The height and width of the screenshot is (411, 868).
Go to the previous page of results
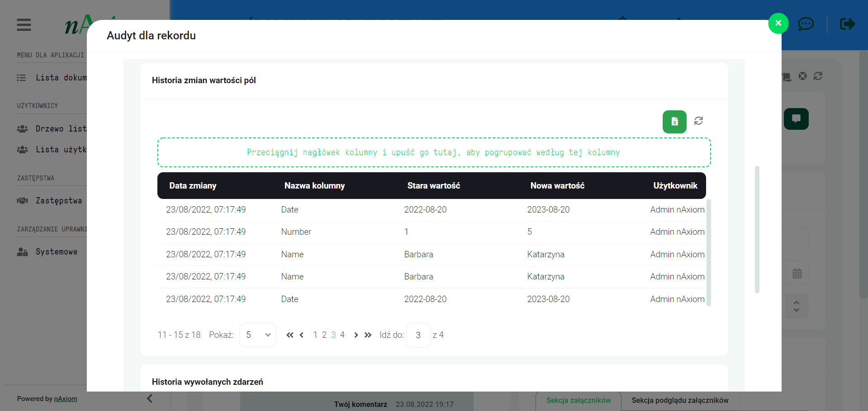click(302, 335)
